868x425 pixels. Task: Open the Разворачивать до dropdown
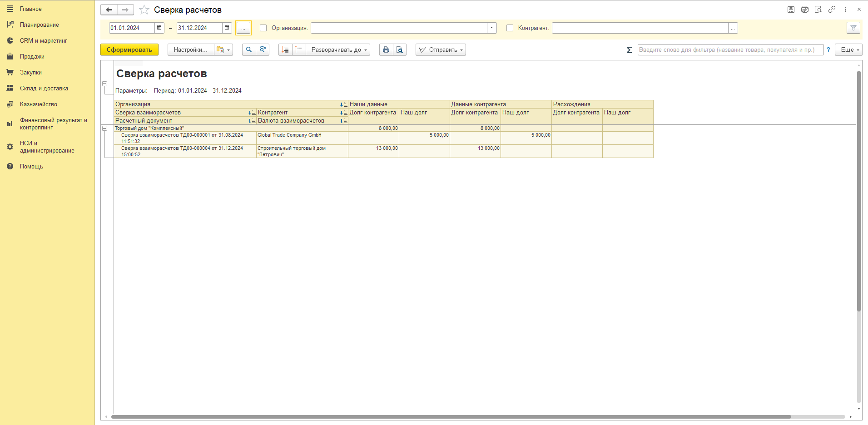click(338, 49)
